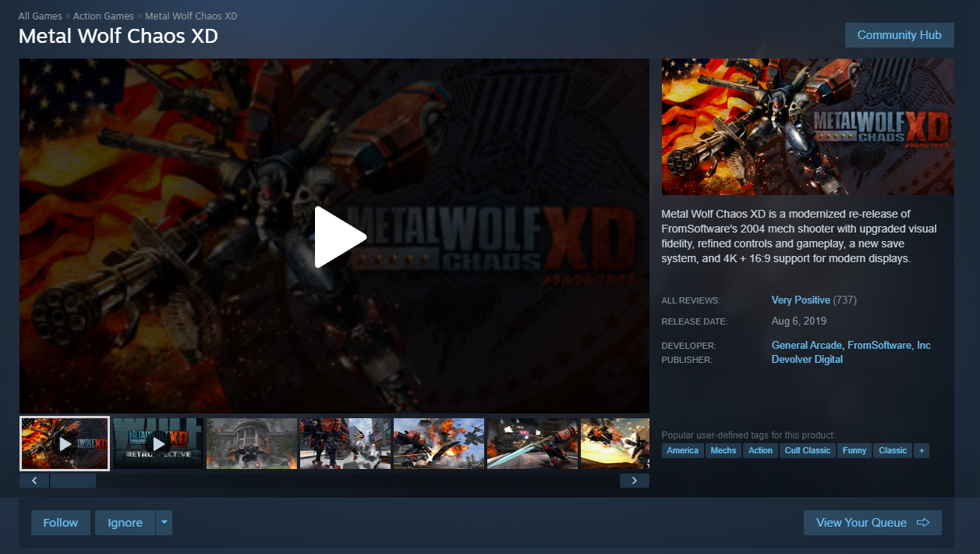Open the Ignore options dropdown arrow
Screen dimensions: 980x554
click(x=164, y=523)
